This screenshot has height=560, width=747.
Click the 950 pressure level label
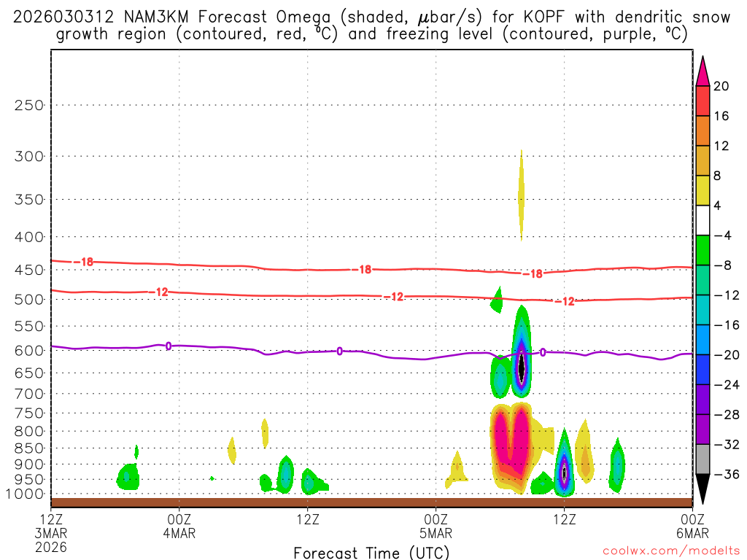coord(29,480)
